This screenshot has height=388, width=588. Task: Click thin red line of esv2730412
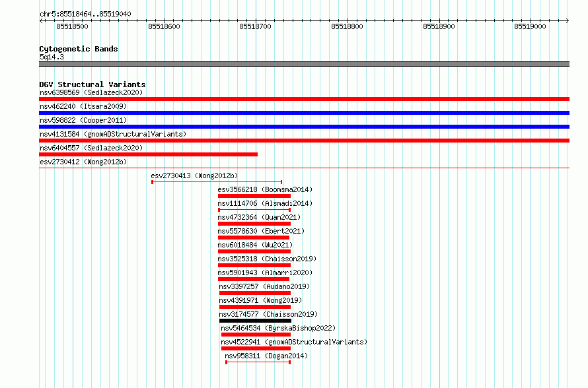[x=304, y=168]
